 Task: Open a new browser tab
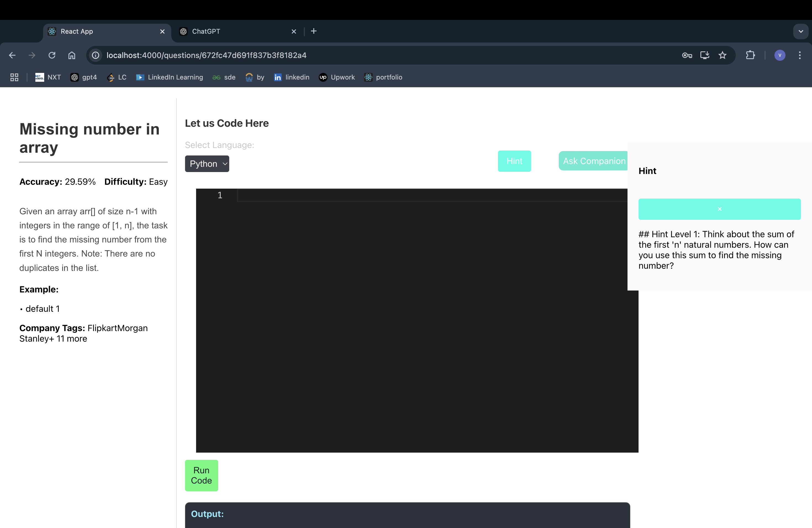tap(313, 31)
